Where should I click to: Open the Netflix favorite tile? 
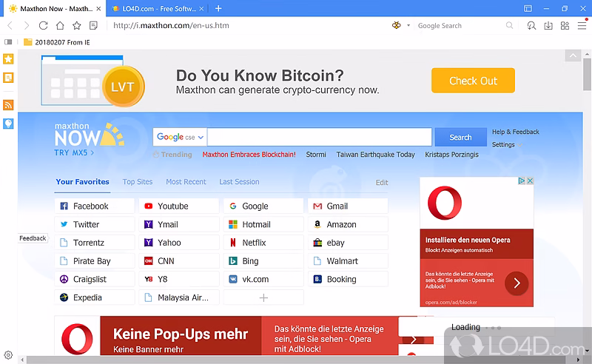(263, 243)
